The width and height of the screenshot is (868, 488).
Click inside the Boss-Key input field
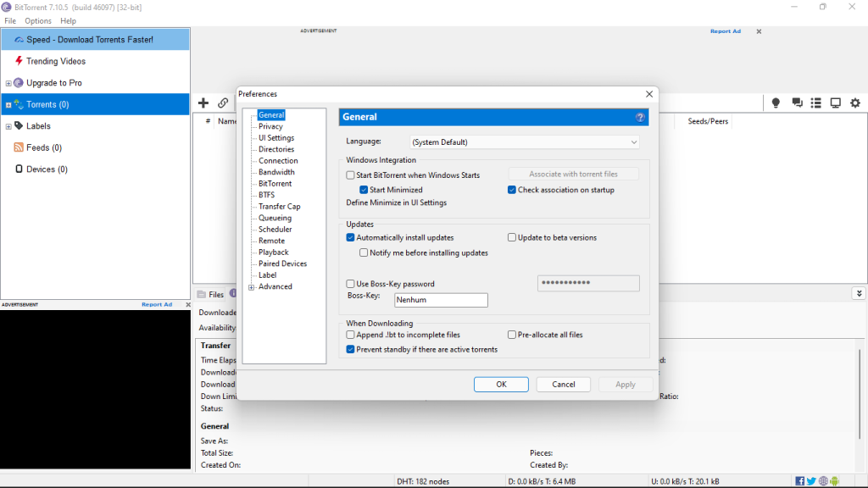click(441, 300)
